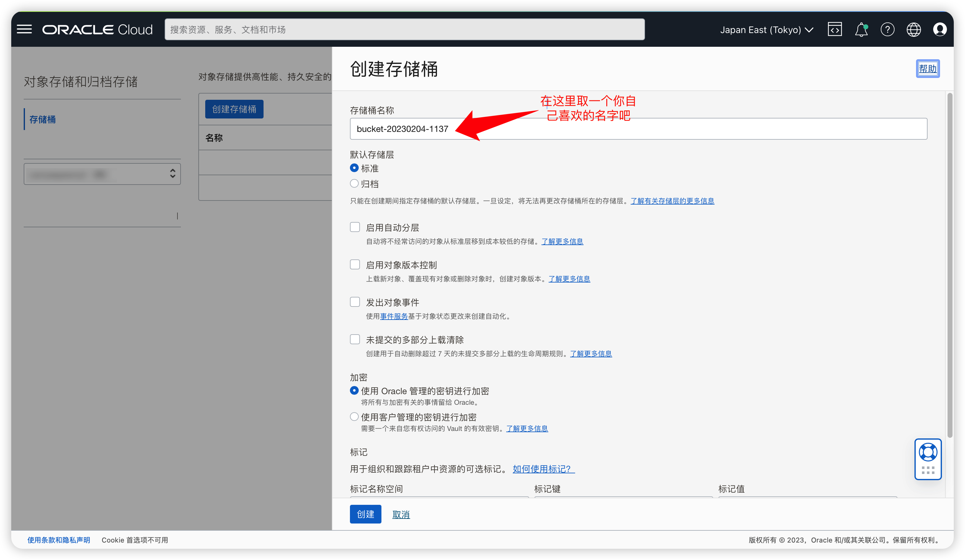This screenshot has height=560, width=965.
Task: Enable 启用自动分层 checkbox
Action: (x=355, y=227)
